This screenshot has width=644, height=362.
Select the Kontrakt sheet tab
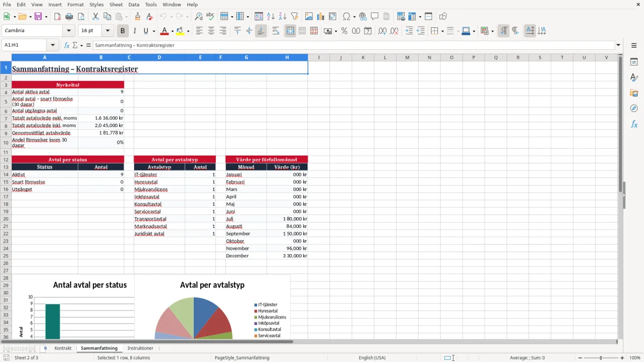63,348
